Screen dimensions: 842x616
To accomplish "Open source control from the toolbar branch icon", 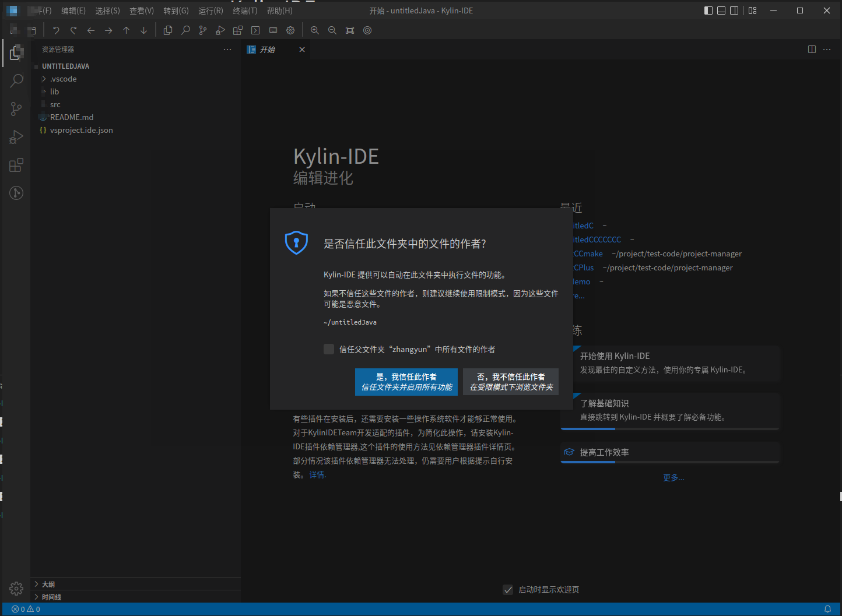I will pyautogui.click(x=203, y=30).
